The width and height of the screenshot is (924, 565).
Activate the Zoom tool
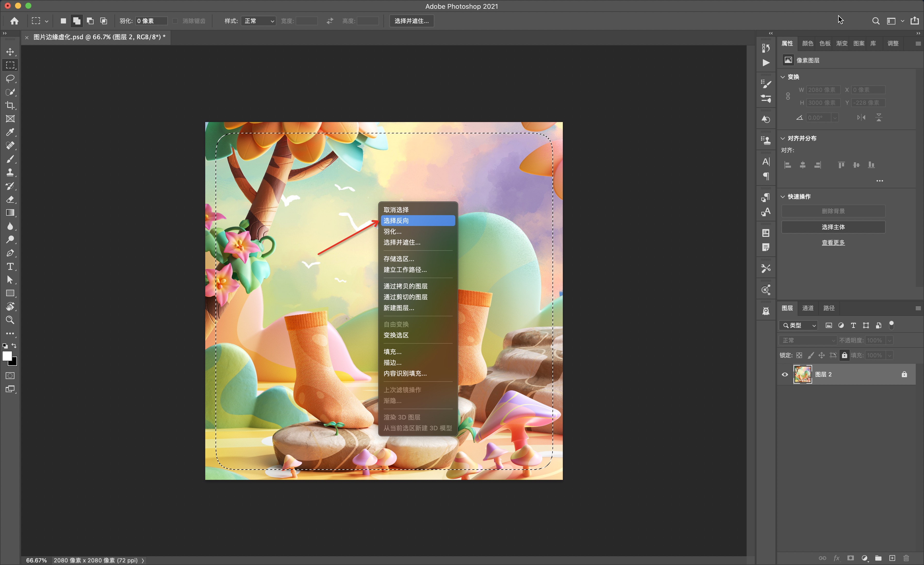(x=10, y=320)
